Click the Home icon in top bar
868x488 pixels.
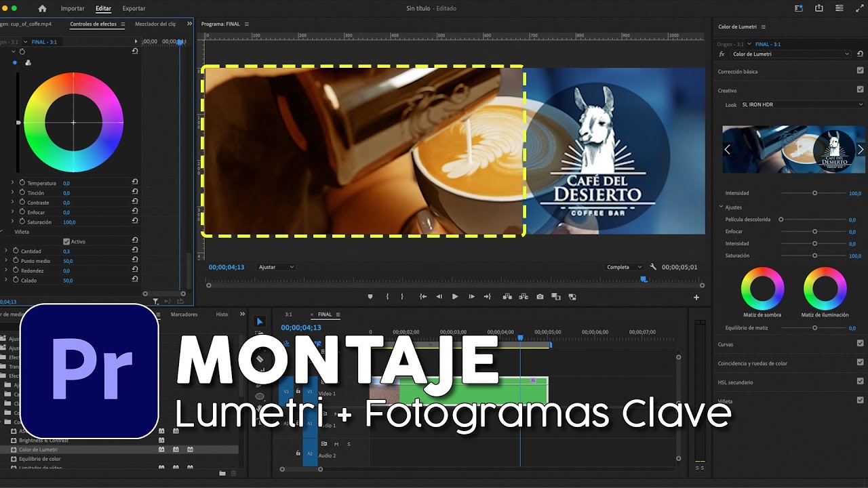[43, 8]
